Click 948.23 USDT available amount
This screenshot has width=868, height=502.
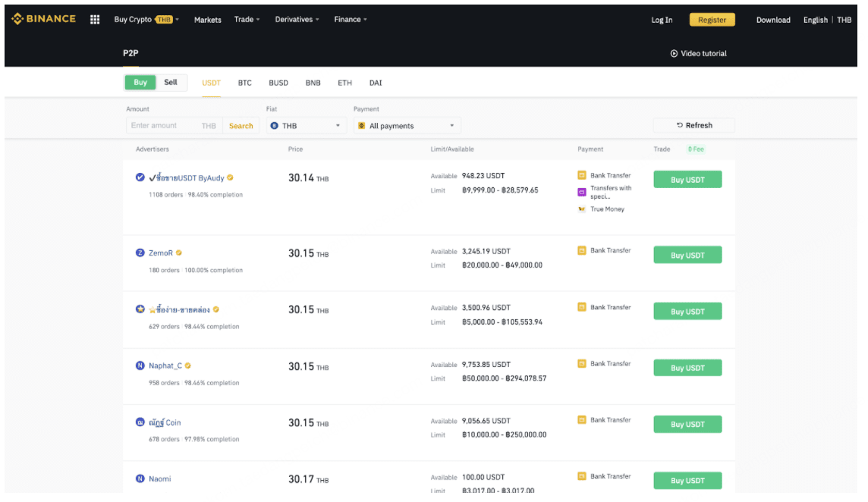483,175
